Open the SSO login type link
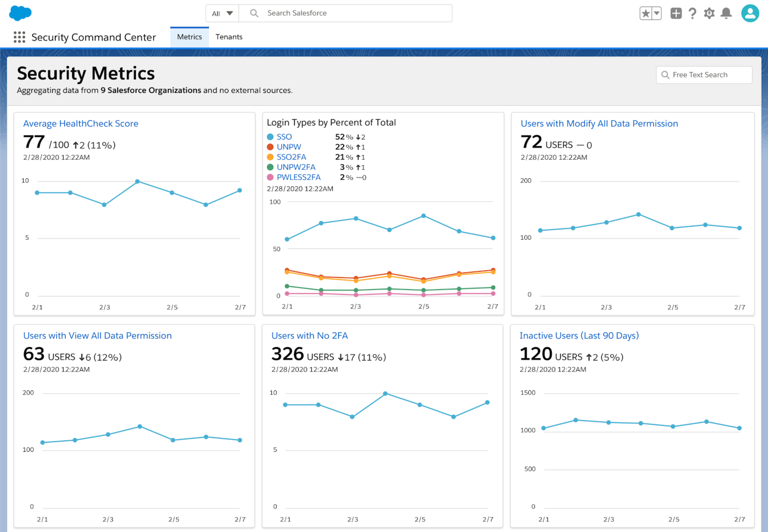Image resolution: width=768 pixels, height=532 pixels. tap(284, 137)
